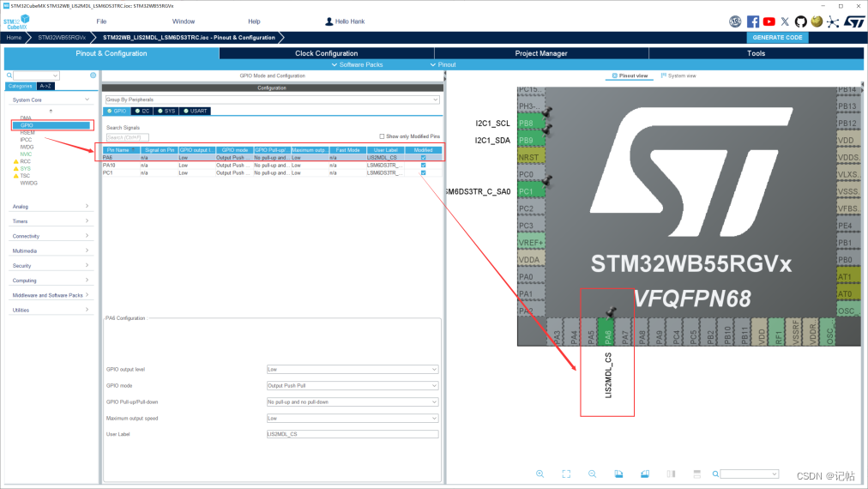This screenshot has width=868, height=489.
Task: Go to Home breadcrumb
Action: 14,38
